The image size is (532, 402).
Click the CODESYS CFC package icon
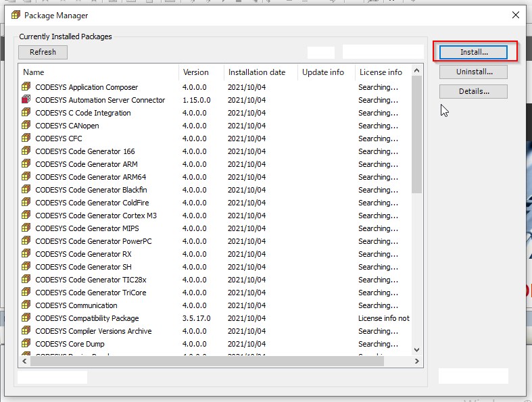[26, 138]
